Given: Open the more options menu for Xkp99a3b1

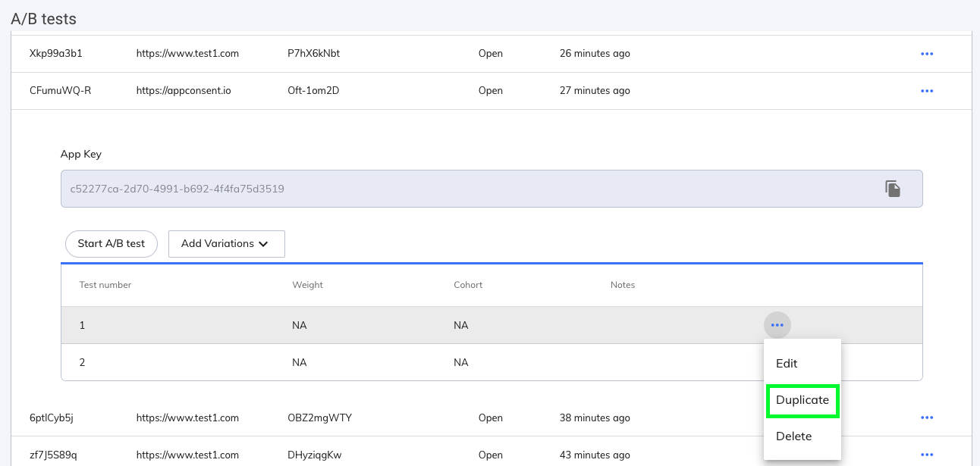Looking at the screenshot, I should [926, 54].
